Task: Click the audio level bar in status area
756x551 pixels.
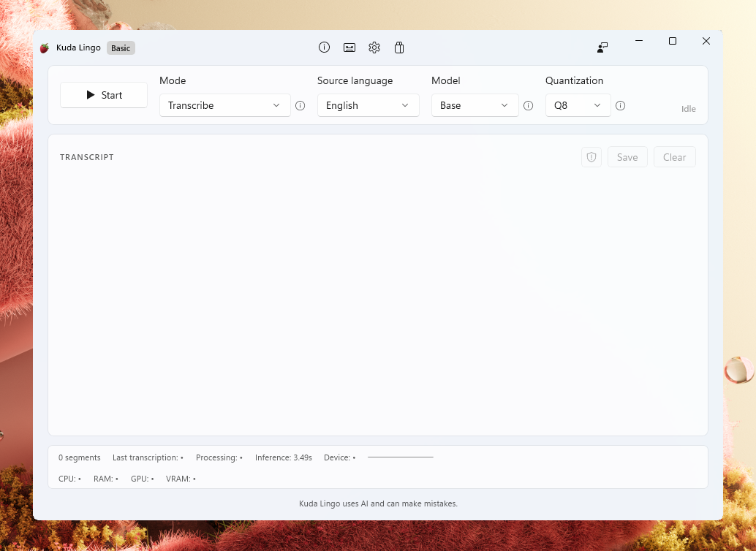Action: pyautogui.click(x=400, y=457)
